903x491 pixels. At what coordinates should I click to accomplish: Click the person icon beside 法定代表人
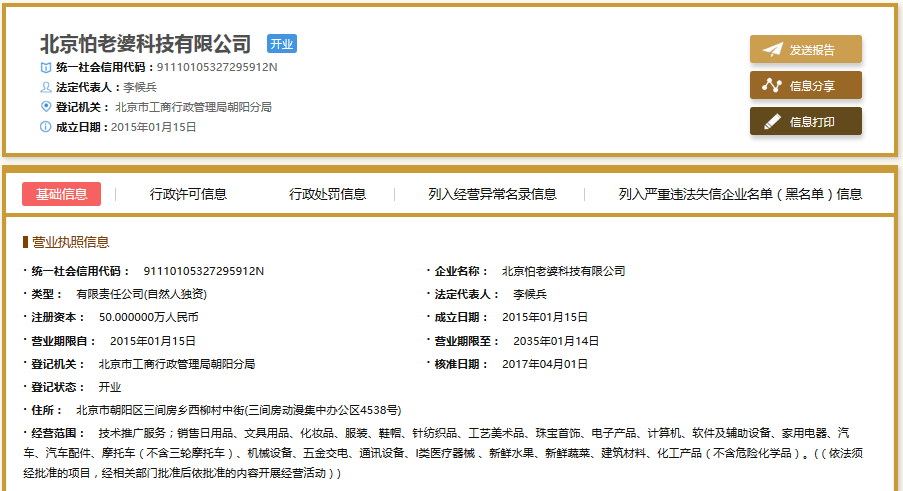point(45,87)
